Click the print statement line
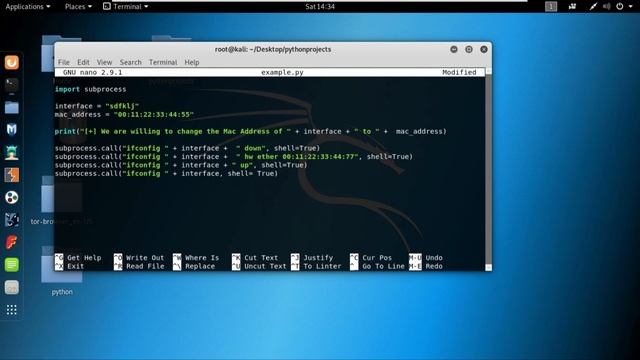The height and width of the screenshot is (360, 640). point(251,131)
